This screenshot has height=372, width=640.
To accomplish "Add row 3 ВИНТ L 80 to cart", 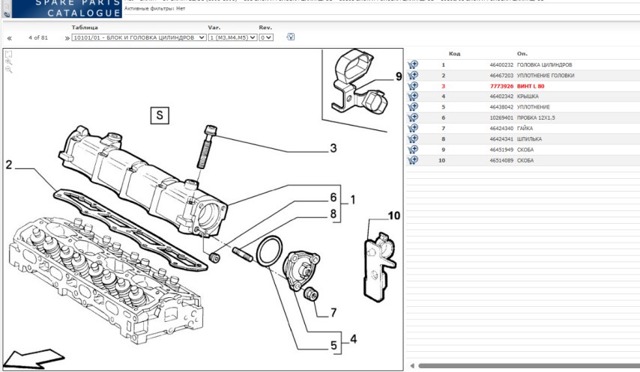I will pos(413,86).
